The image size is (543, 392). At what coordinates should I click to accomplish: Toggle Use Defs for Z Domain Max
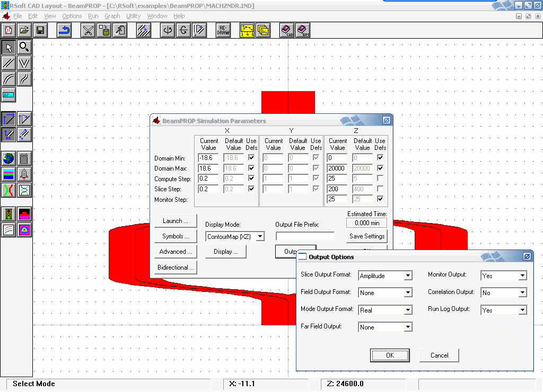click(x=380, y=168)
